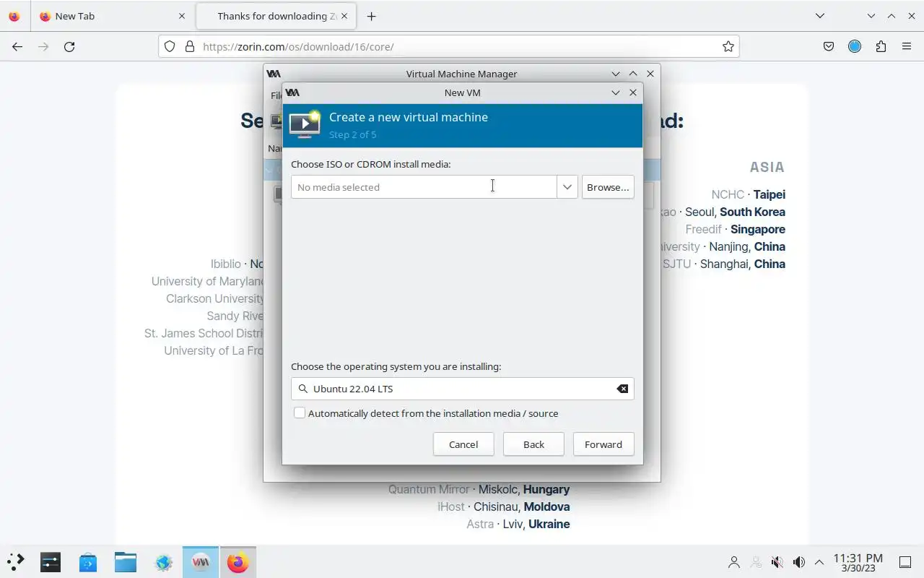The image size is (924, 578).
Task: Open the clock showing 11:31 PM
Action: 858,562
